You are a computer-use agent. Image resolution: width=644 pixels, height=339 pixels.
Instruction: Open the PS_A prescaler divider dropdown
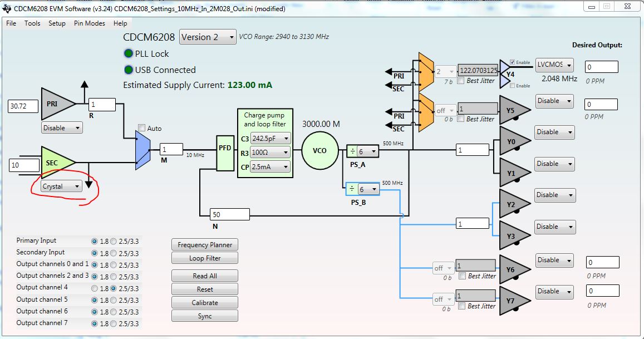pos(367,151)
